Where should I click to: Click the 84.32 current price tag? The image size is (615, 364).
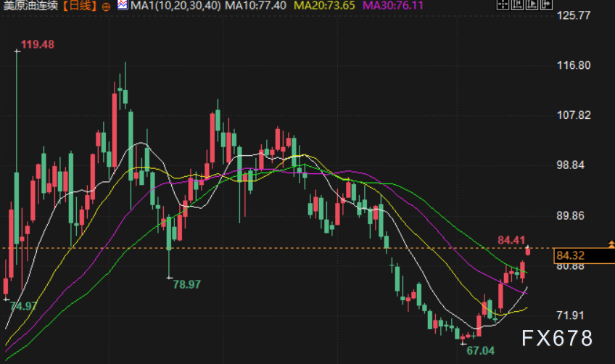[570, 256]
